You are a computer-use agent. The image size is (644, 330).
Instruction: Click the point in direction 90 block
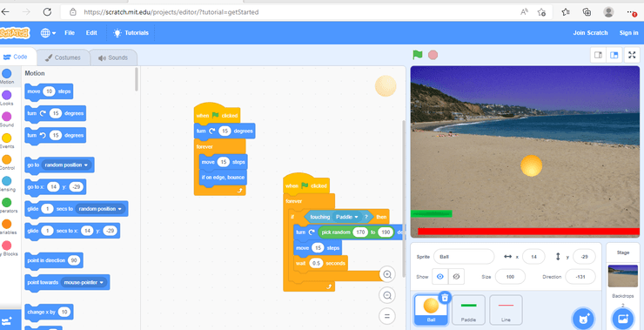point(54,260)
